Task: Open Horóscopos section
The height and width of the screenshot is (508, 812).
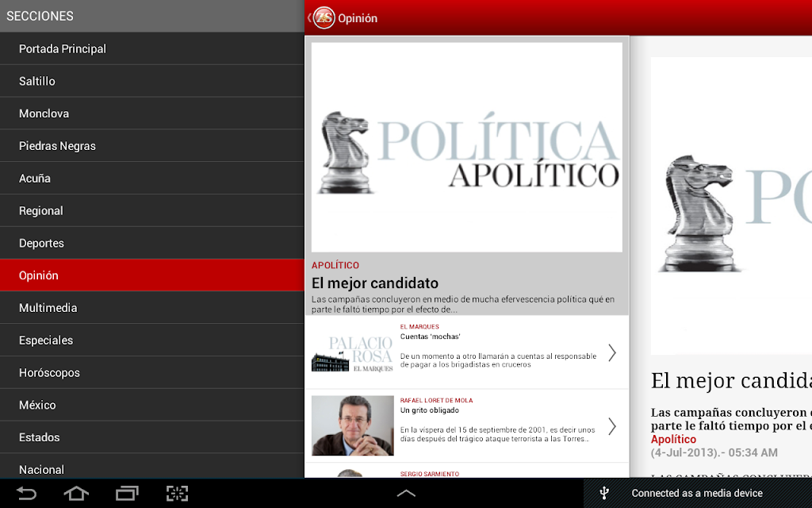Action: coord(151,373)
